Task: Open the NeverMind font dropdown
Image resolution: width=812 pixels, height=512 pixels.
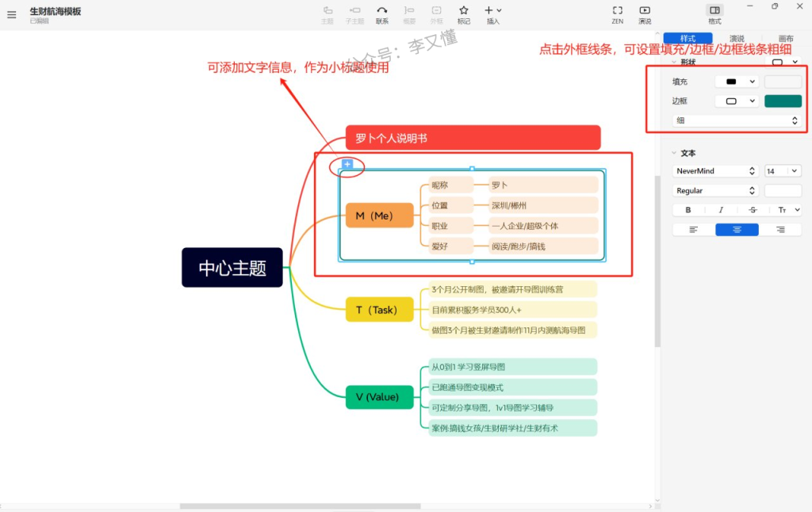Action: (716, 171)
